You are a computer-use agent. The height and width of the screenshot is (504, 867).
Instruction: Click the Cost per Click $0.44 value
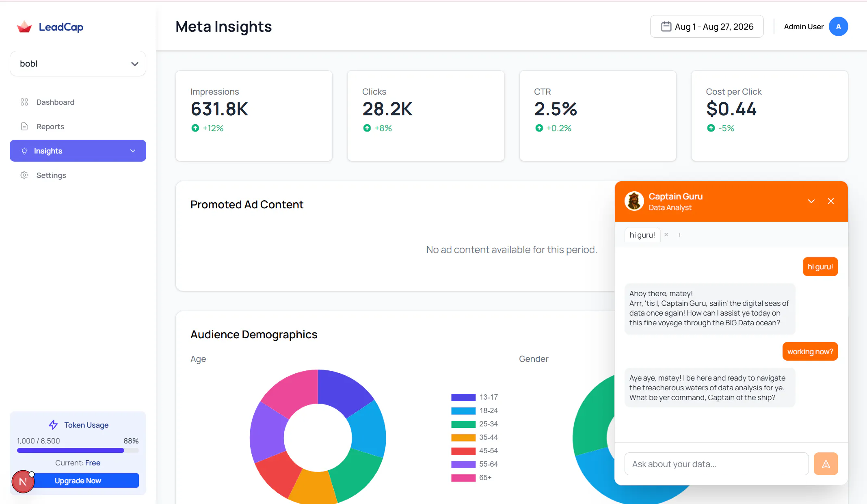coord(731,109)
